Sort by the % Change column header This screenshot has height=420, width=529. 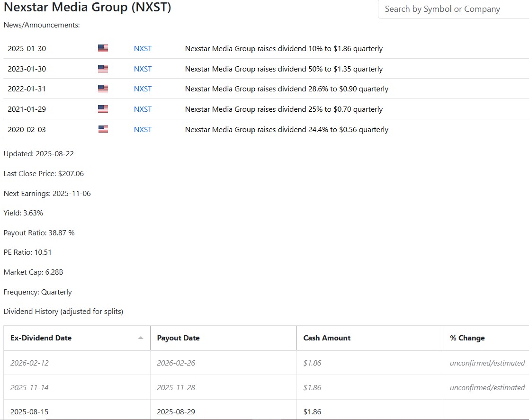(x=486, y=338)
